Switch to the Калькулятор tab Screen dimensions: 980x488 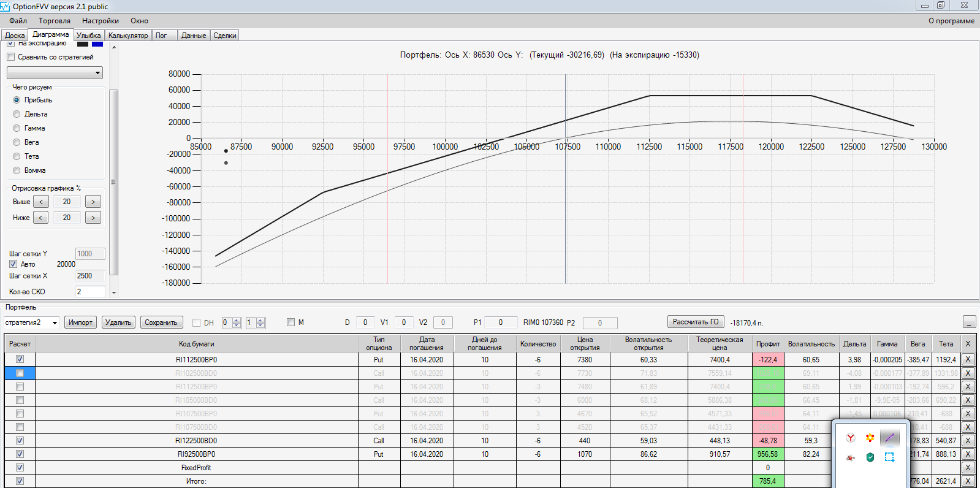[x=128, y=36]
